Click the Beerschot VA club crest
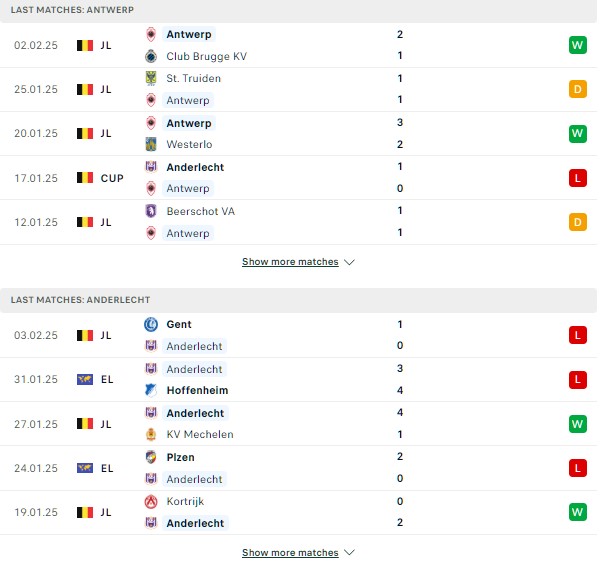The image size is (600, 576). point(151,211)
